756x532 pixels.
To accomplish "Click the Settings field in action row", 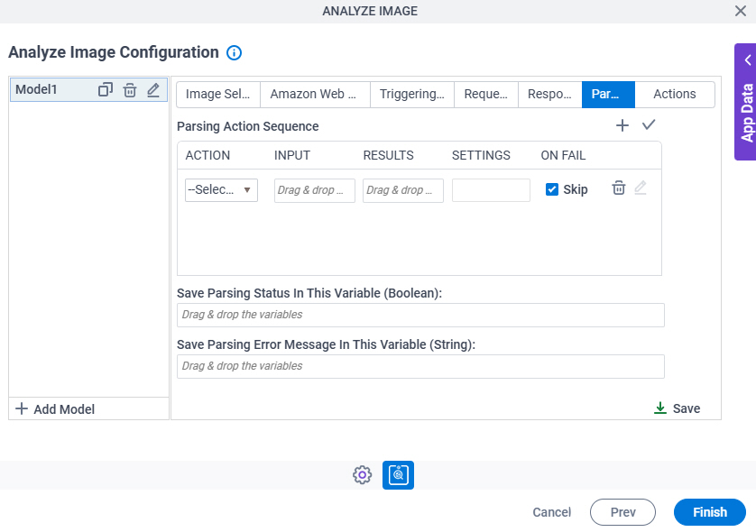I will (x=491, y=190).
